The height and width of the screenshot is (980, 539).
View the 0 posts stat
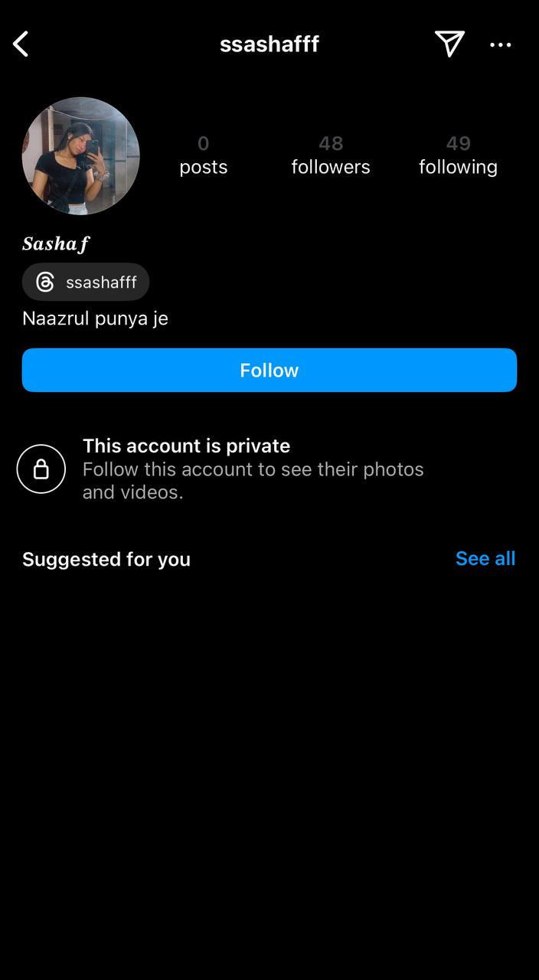click(x=204, y=155)
